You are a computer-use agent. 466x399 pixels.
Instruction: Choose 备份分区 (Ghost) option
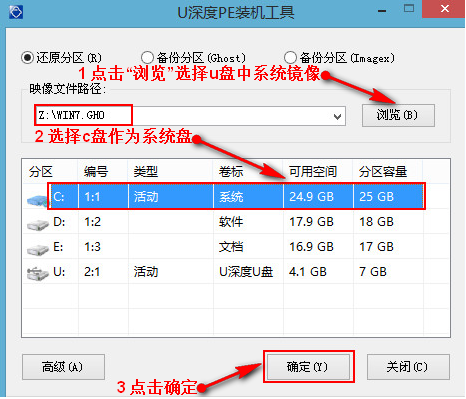[147, 58]
